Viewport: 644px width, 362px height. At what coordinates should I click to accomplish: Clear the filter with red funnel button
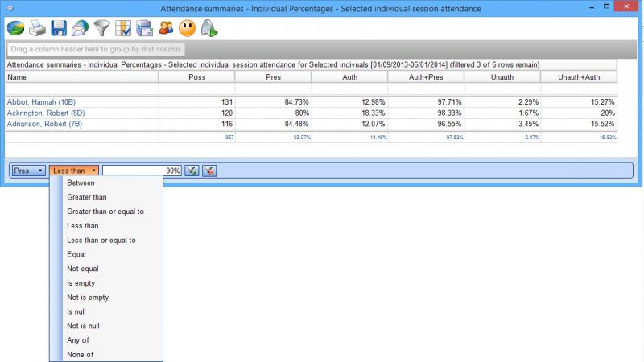pos(209,171)
